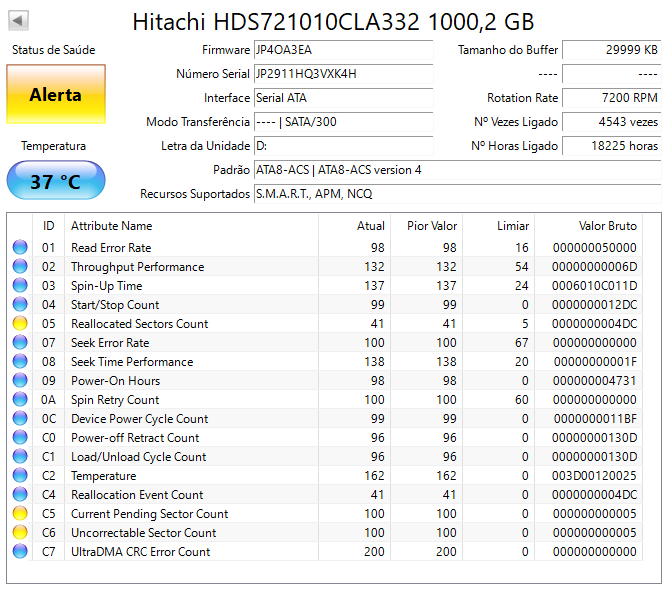Click the Attribute Name column header
Viewport: 668px width, 590px height.
pos(191,226)
